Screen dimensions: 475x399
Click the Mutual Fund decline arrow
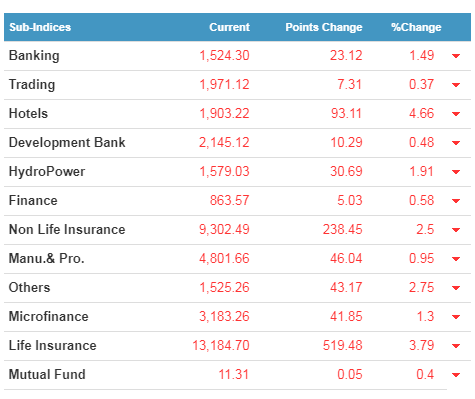[456, 375]
